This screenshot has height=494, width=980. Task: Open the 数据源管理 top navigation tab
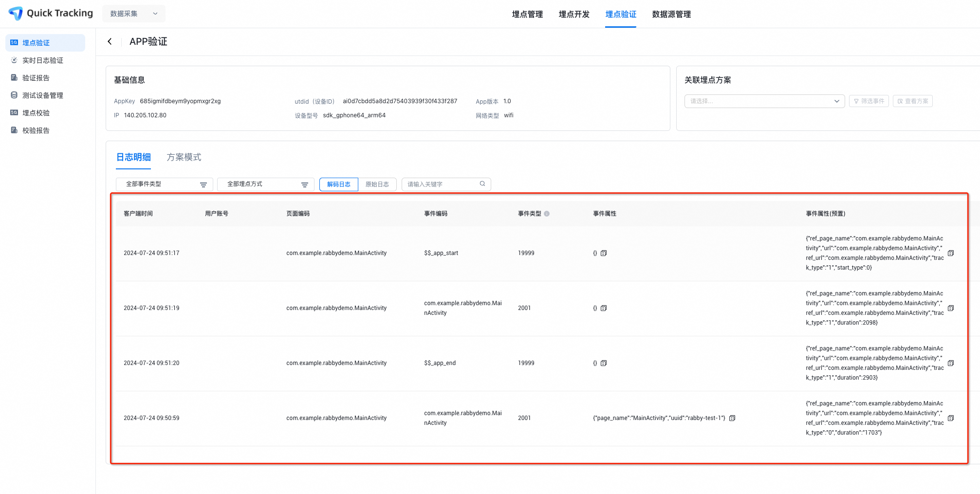click(x=671, y=15)
